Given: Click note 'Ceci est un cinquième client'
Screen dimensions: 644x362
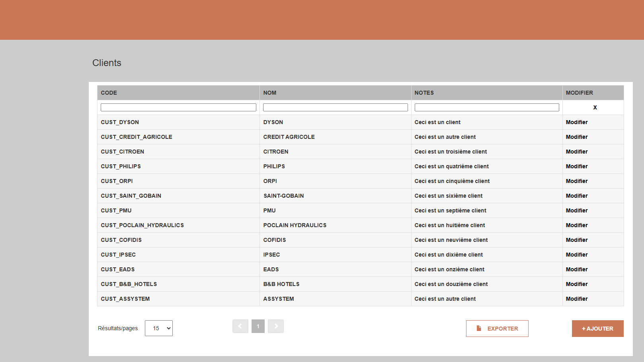Looking at the screenshot, I should click(452, 181).
